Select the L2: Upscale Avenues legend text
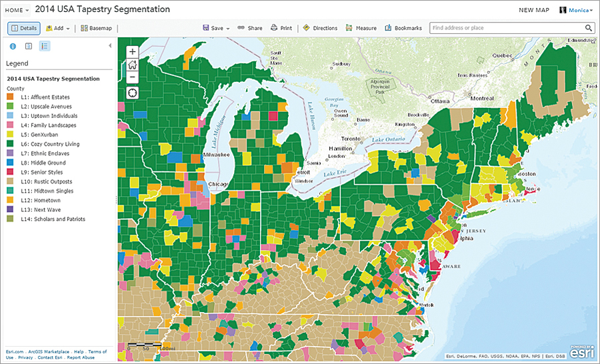The height and width of the screenshot is (364, 600). click(46, 107)
